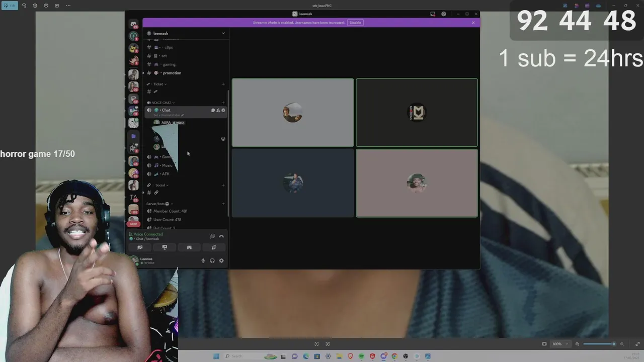Toggle headphones deafen
This screenshot has width=644, height=362.
click(x=212, y=260)
